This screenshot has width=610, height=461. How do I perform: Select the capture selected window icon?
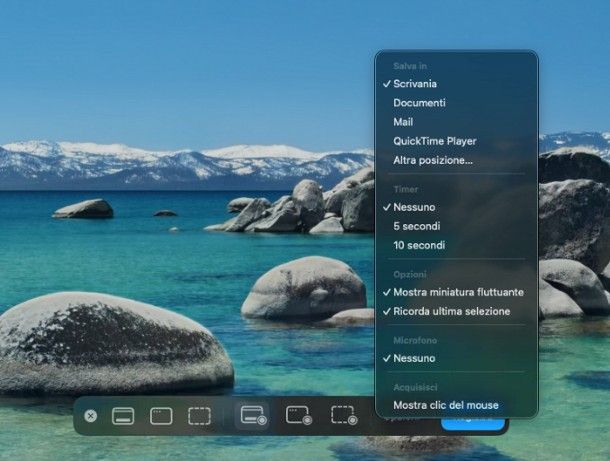(x=161, y=416)
